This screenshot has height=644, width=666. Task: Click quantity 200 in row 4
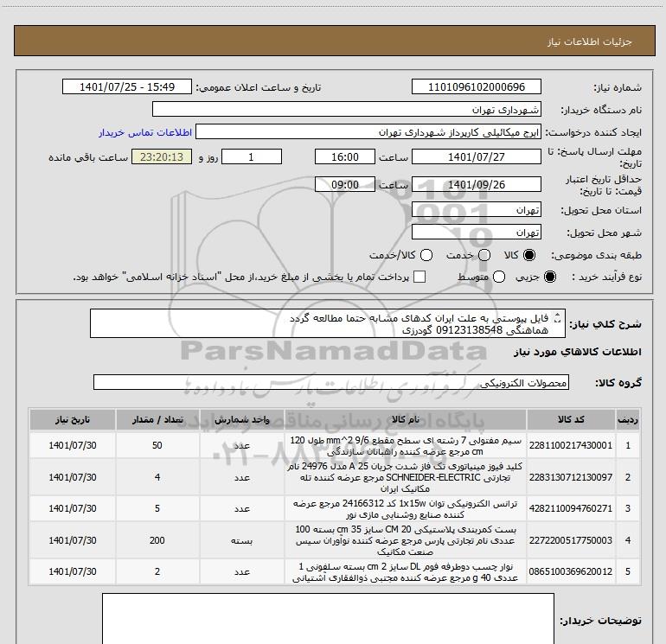[x=157, y=540]
